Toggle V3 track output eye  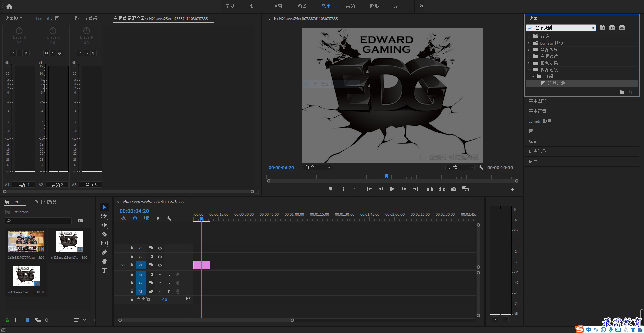(x=160, y=248)
